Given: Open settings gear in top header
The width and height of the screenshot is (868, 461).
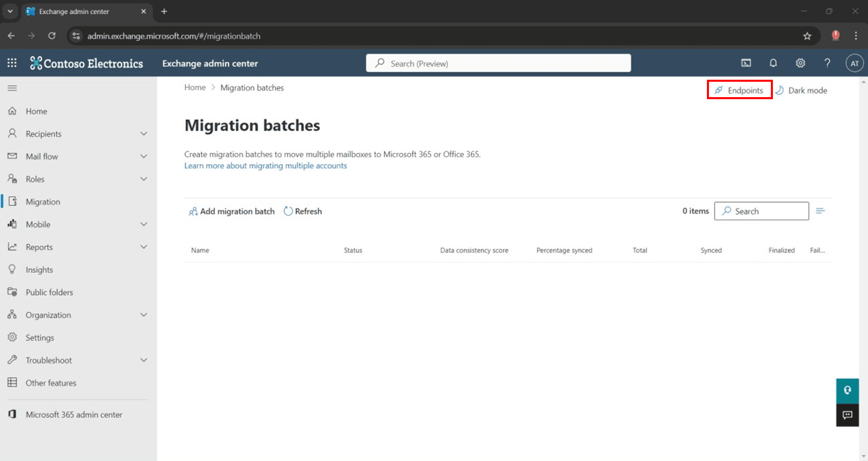Looking at the screenshot, I should coord(800,63).
